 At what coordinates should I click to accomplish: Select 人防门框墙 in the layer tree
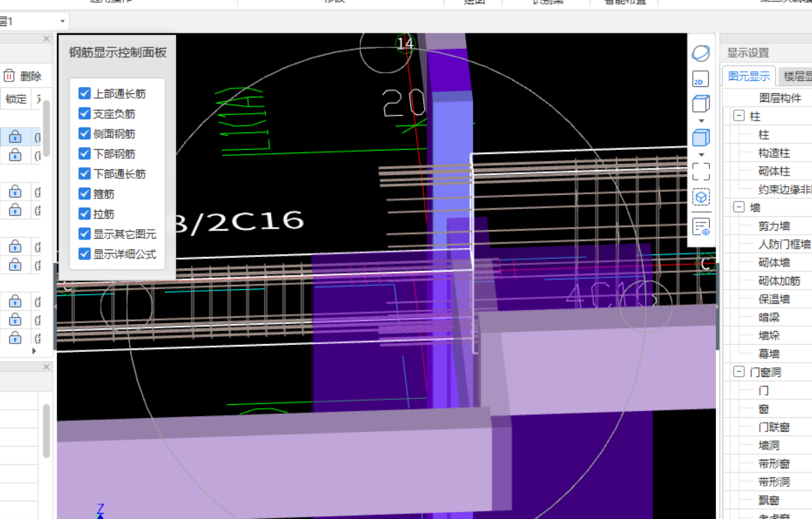point(784,244)
